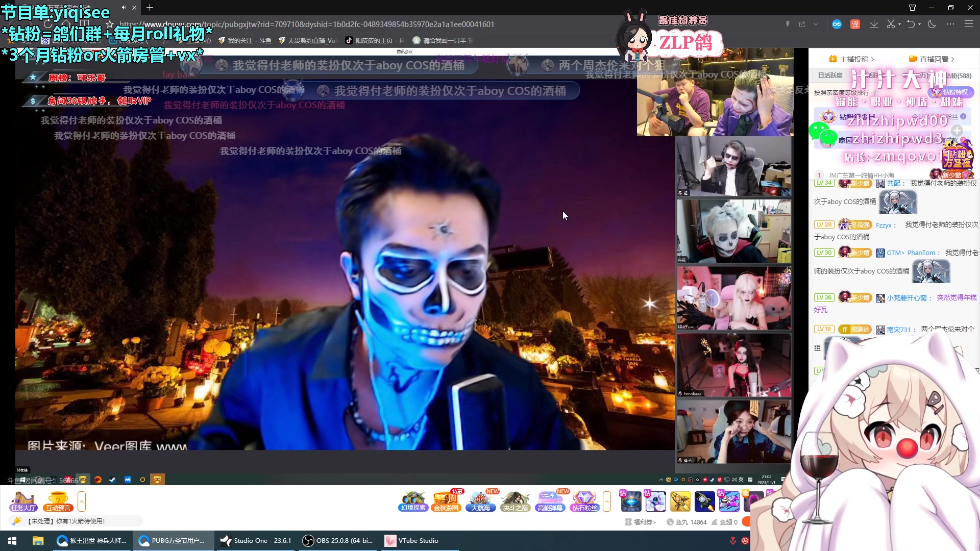Click the share page icon

pyautogui.click(x=802, y=24)
